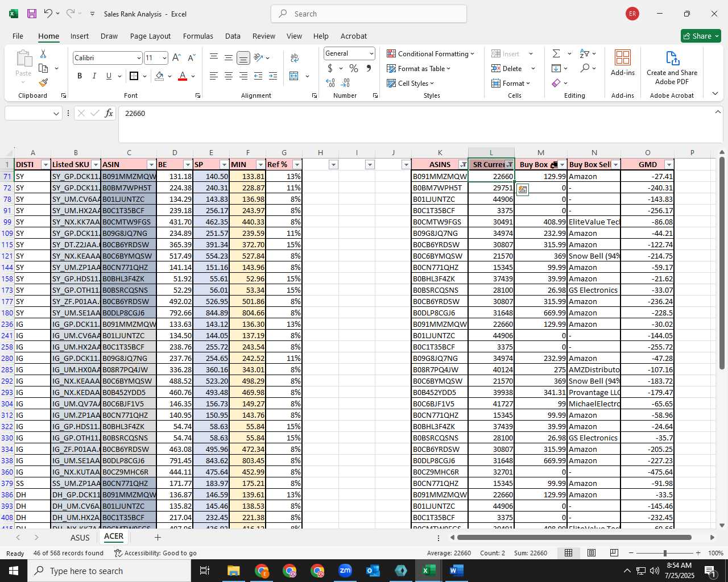Click the fill color highlight swatch
This screenshot has width=728, height=582.
[x=159, y=76]
